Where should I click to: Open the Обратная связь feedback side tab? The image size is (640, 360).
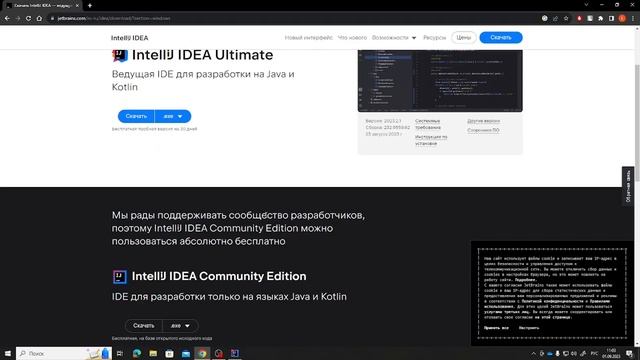(628, 186)
